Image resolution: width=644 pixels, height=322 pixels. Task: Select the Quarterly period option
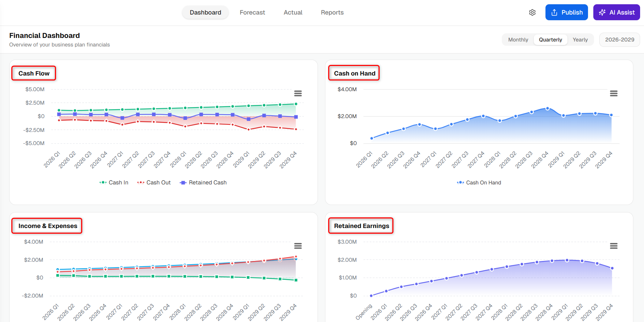tap(550, 40)
